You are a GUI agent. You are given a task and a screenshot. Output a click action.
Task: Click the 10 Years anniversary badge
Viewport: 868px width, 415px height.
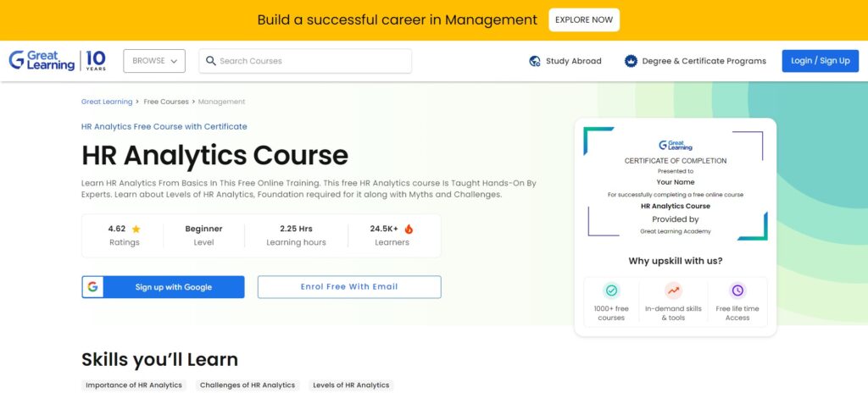[x=96, y=60]
